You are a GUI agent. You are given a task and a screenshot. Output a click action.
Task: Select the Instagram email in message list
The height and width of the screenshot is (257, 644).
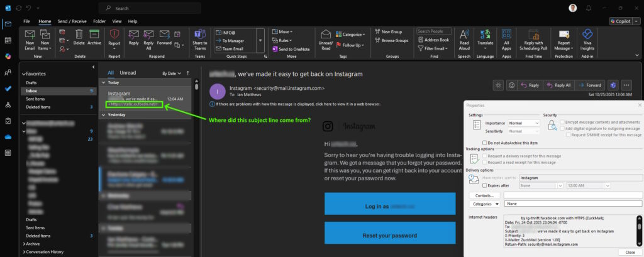point(145,99)
